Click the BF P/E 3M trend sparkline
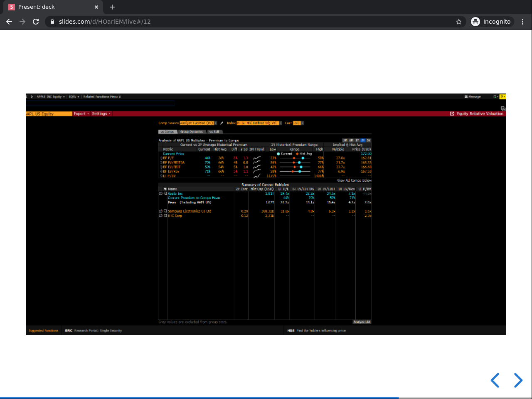Screen dimensions: 532x399 tap(257, 158)
